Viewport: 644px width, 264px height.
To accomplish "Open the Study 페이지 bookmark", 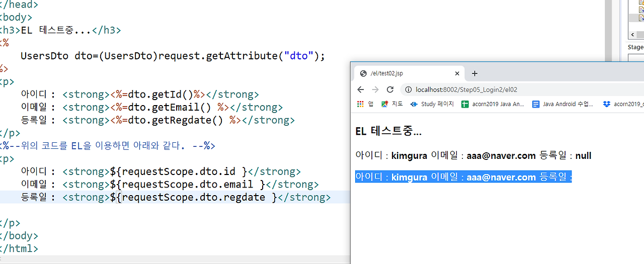I will [x=432, y=104].
